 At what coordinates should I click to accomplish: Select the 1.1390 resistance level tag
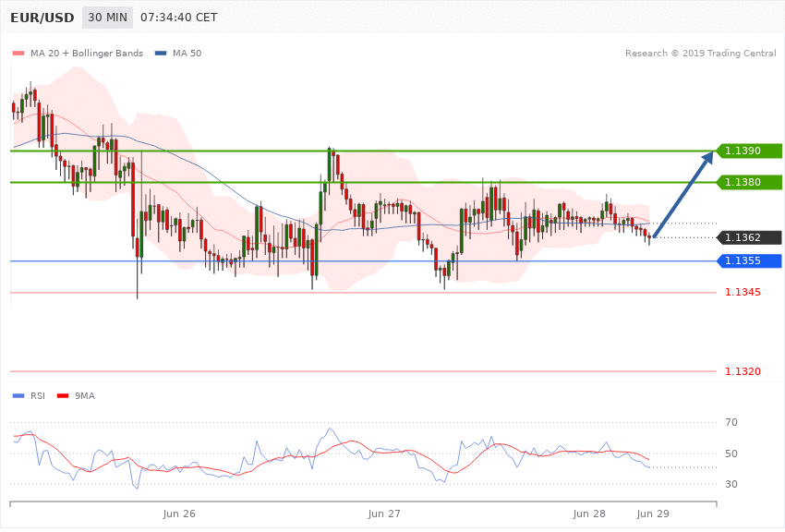750,151
